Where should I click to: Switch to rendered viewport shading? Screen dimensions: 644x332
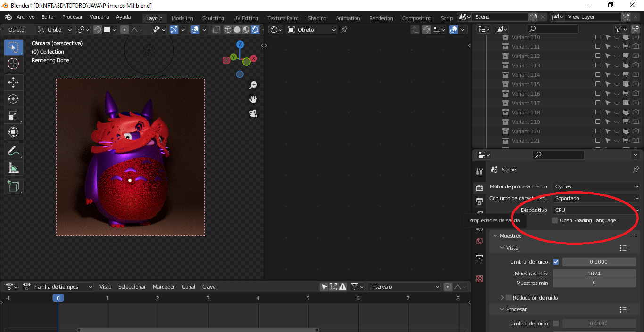click(255, 30)
